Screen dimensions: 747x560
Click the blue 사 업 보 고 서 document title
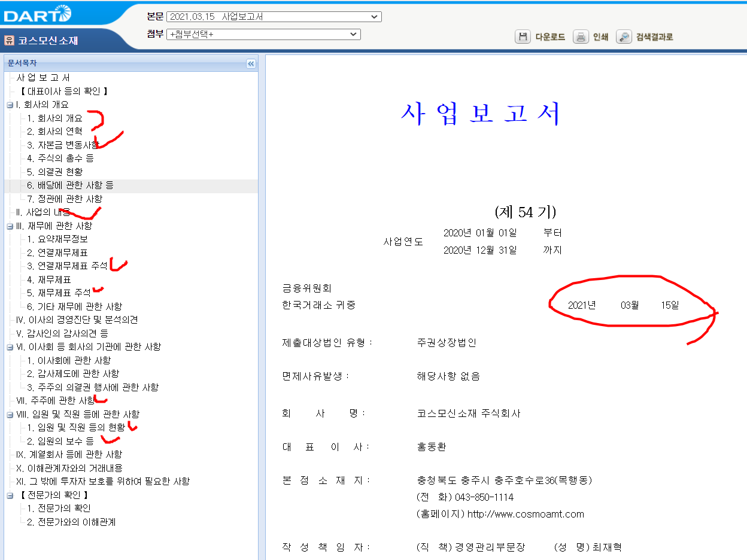click(481, 114)
